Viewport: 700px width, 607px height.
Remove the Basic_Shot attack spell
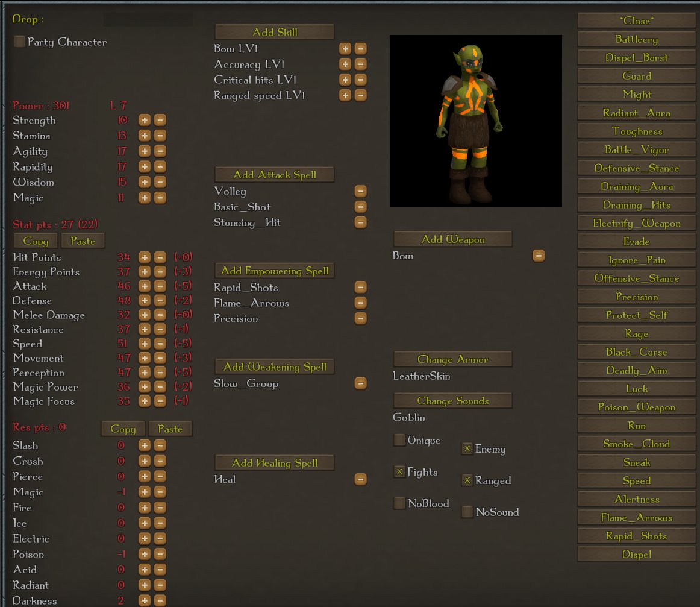coord(360,207)
